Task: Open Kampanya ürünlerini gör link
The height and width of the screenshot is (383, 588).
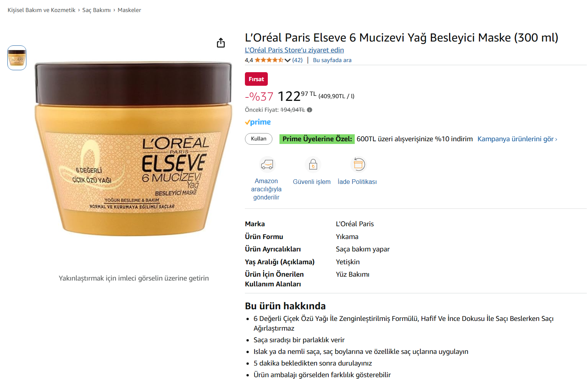Action: click(x=517, y=139)
